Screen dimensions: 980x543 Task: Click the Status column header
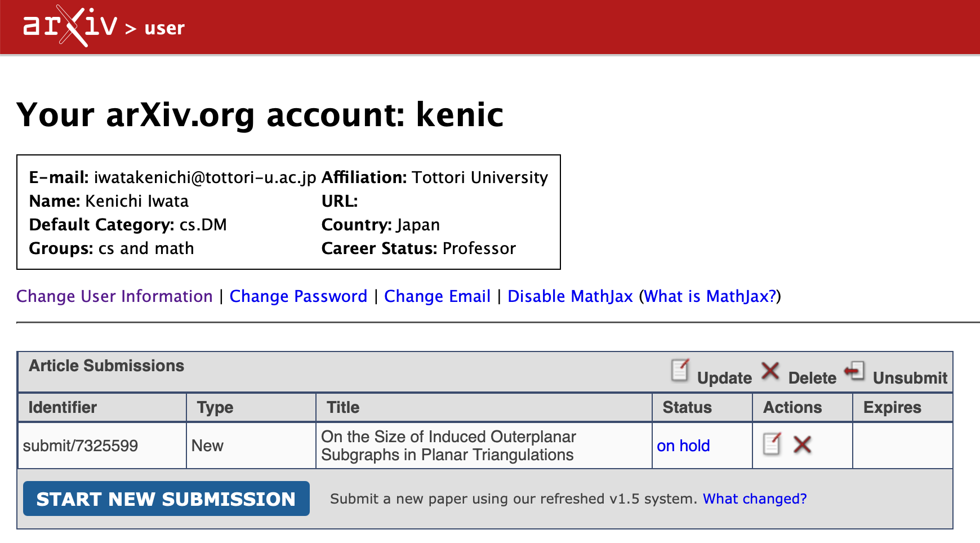687,407
